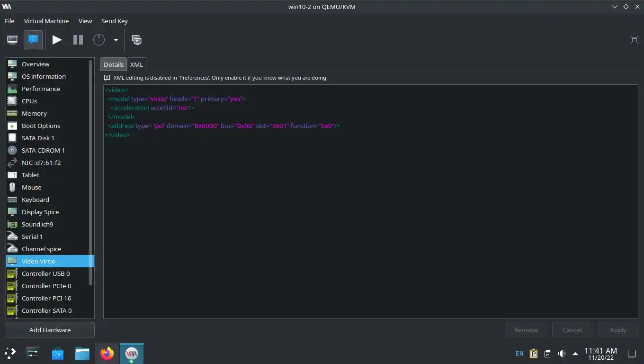Click the Apply button

pos(618,330)
